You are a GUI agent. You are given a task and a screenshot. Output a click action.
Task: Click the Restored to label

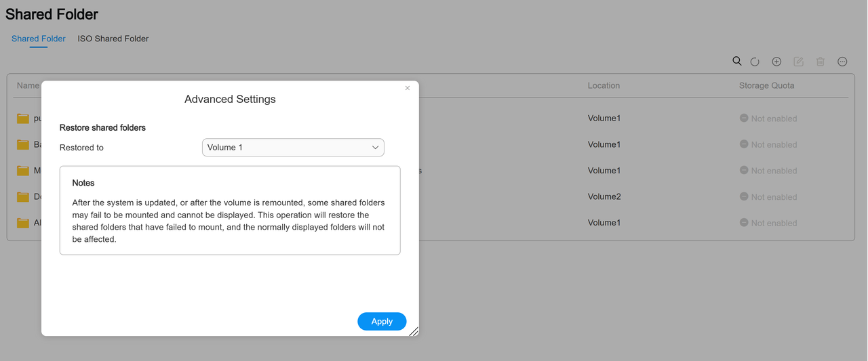coord(81,148)
